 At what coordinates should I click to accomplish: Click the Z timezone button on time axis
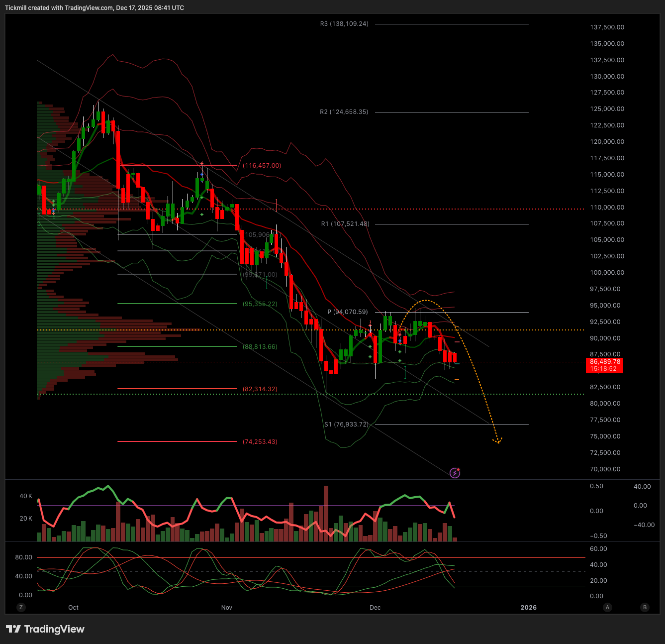click(x=21, y=607)
